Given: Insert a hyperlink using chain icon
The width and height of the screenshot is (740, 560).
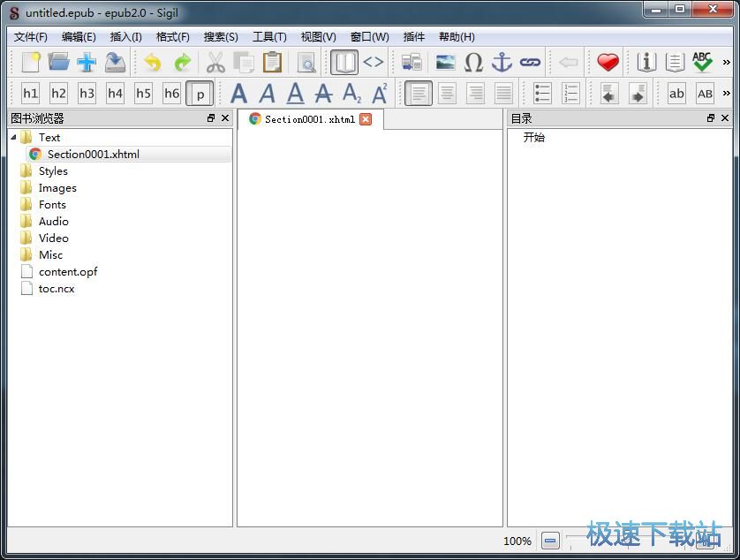Looking at the screenshot, I should (x=530, y=62).
